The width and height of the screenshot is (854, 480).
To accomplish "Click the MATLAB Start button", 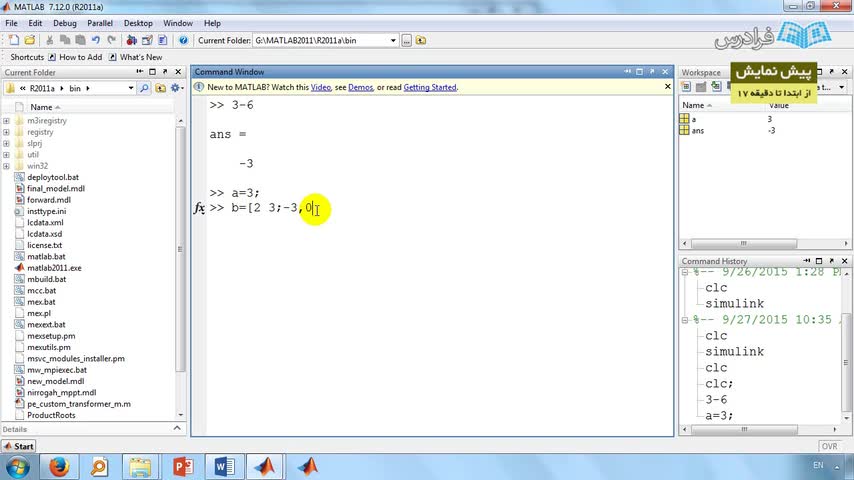I will click(x=19, y=446).
